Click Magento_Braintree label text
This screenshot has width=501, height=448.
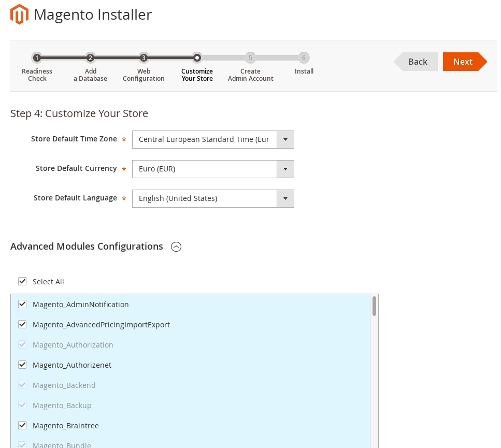click(x=65, y=426)
